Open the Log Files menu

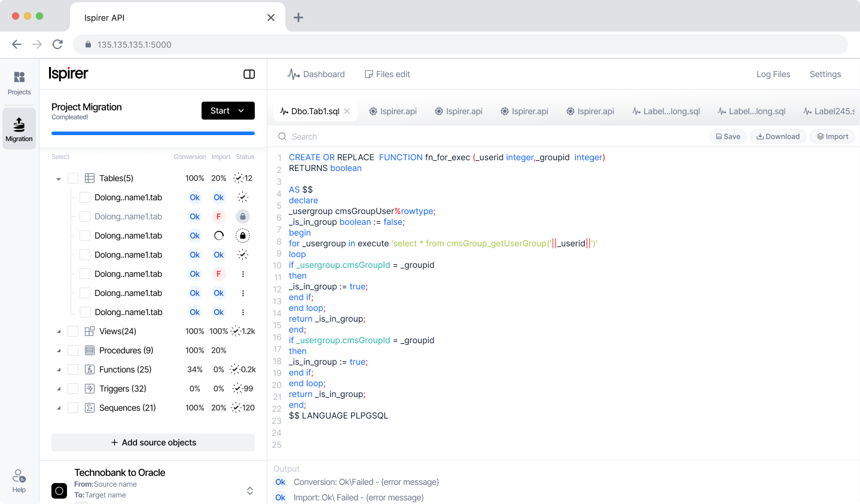point(773,74)
